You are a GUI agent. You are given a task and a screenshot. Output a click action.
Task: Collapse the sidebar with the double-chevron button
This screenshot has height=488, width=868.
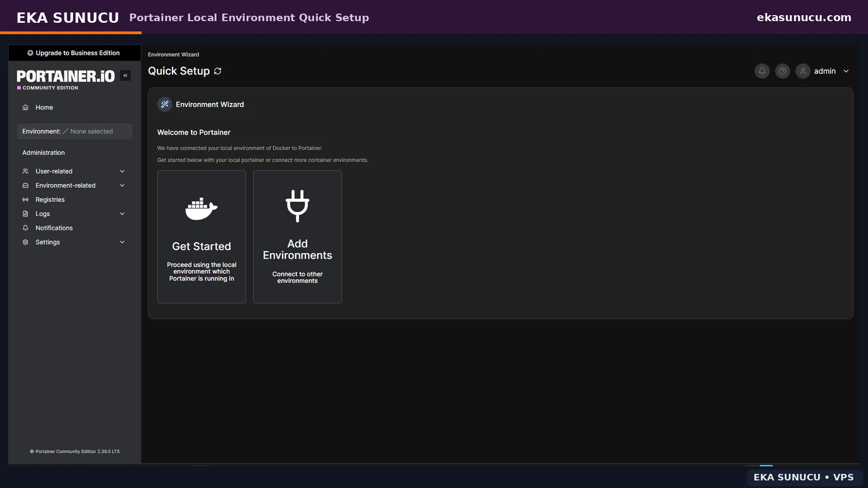tap(125, 76)
